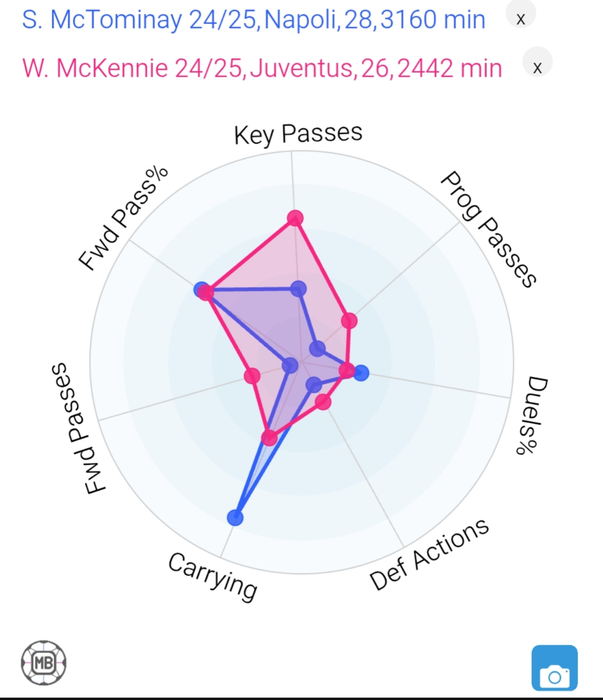Select the S. McTominay 24/25 Napoli label

pyautogui.click(x=254, y=20)
